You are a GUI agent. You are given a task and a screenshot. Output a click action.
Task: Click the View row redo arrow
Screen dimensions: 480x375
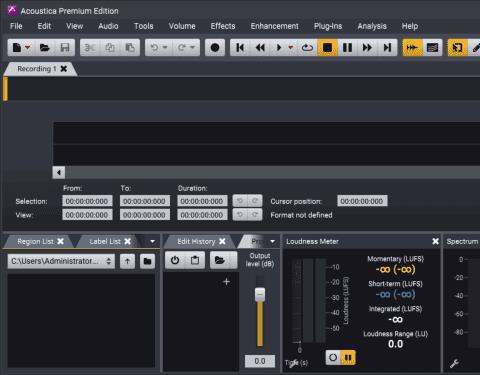tap(255, 215)
